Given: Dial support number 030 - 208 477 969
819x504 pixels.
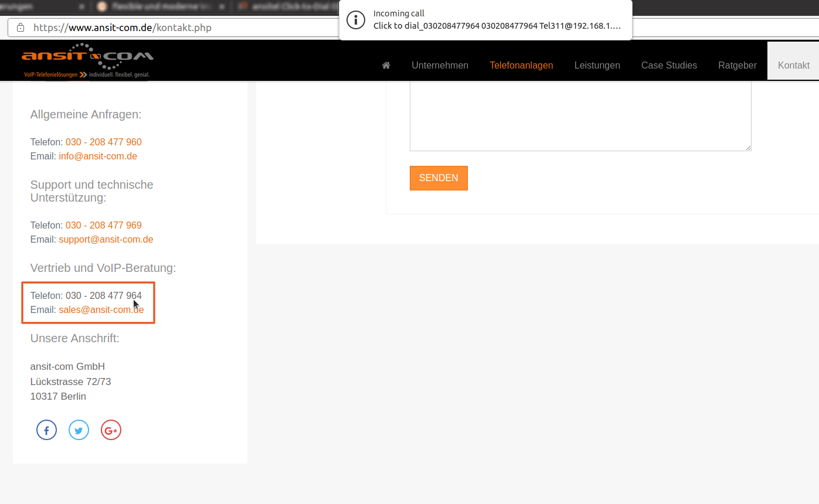Looking at the screenshot, I should pyautogui.click(x=103, y=226).
